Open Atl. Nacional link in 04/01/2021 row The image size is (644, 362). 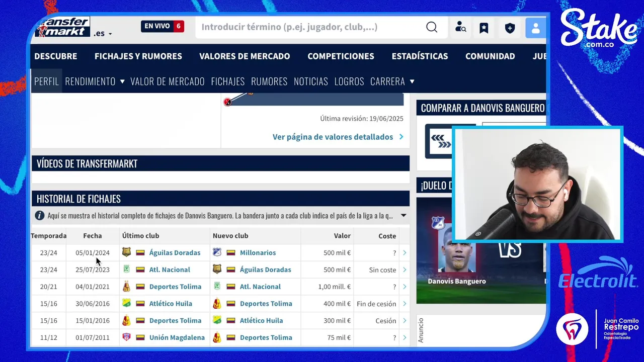(x=260, y=287)
